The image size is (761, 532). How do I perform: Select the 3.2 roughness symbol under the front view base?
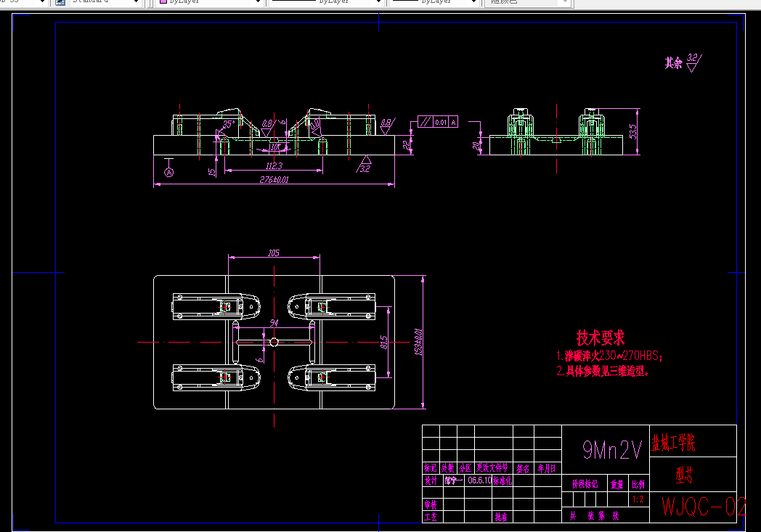click(364, 165)
